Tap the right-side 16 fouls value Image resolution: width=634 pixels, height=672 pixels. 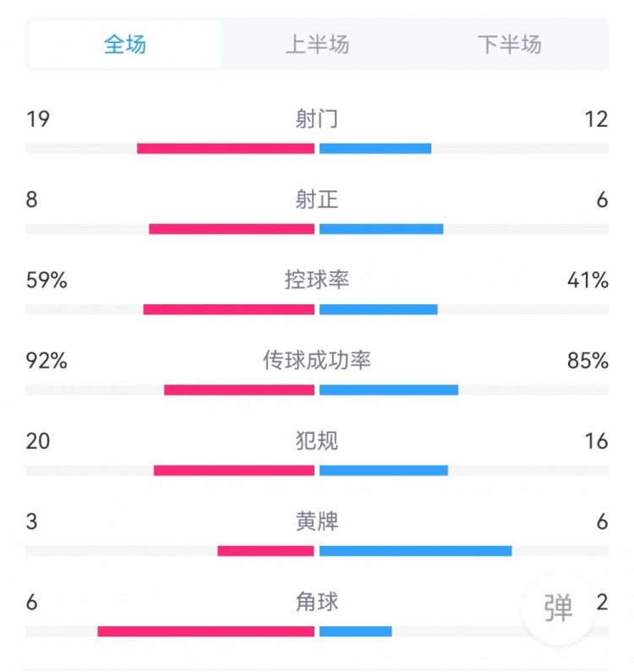(x=595, y=441)
